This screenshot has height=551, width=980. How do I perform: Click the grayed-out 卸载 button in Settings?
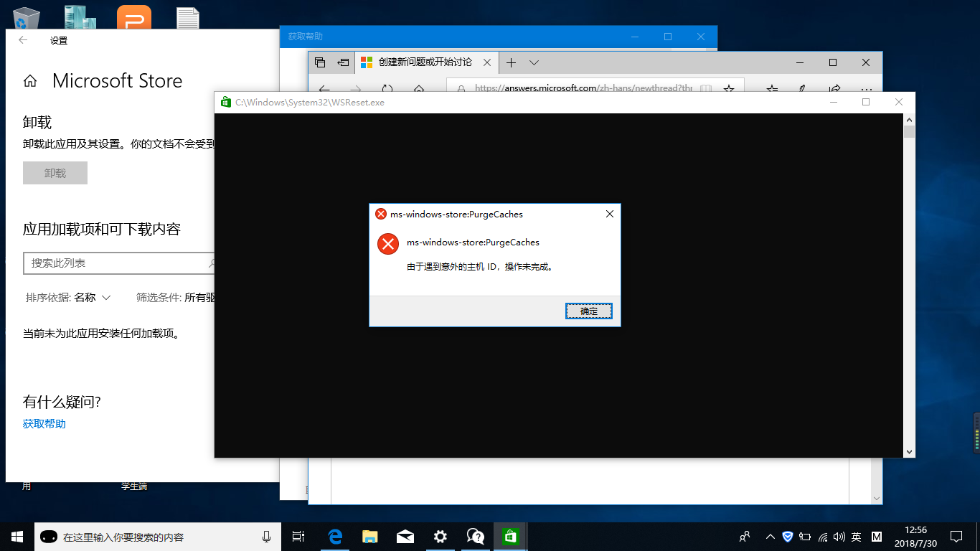point(55,173)
